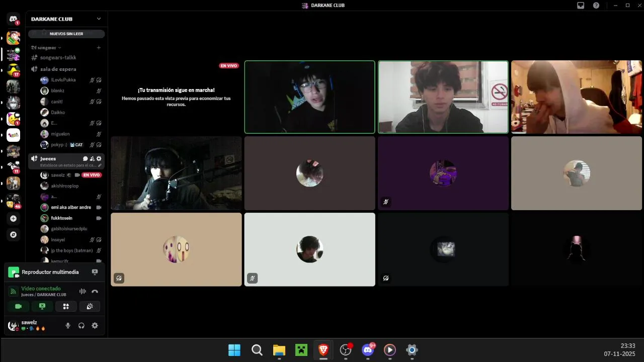644x362 pixels.
Task: Open Reproductor multimedia stream panel
Action: tap(49, 272)
